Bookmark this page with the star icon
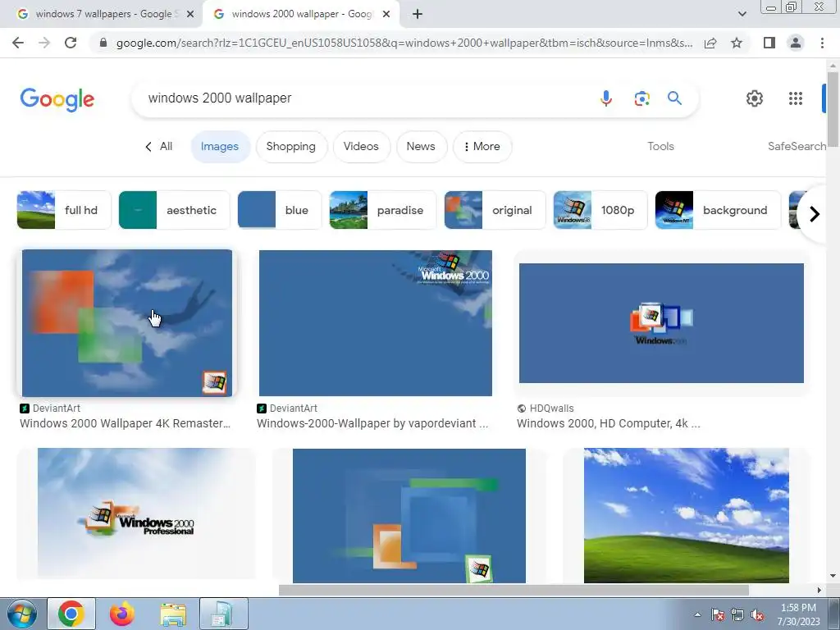 coord(737,43)
